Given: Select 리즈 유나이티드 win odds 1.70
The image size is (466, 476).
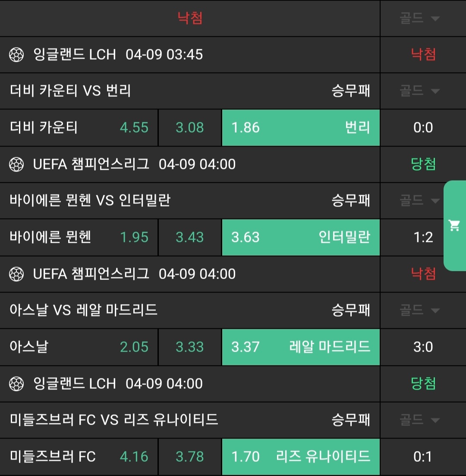Looking at the screenshot, I should tap(300, 457).
